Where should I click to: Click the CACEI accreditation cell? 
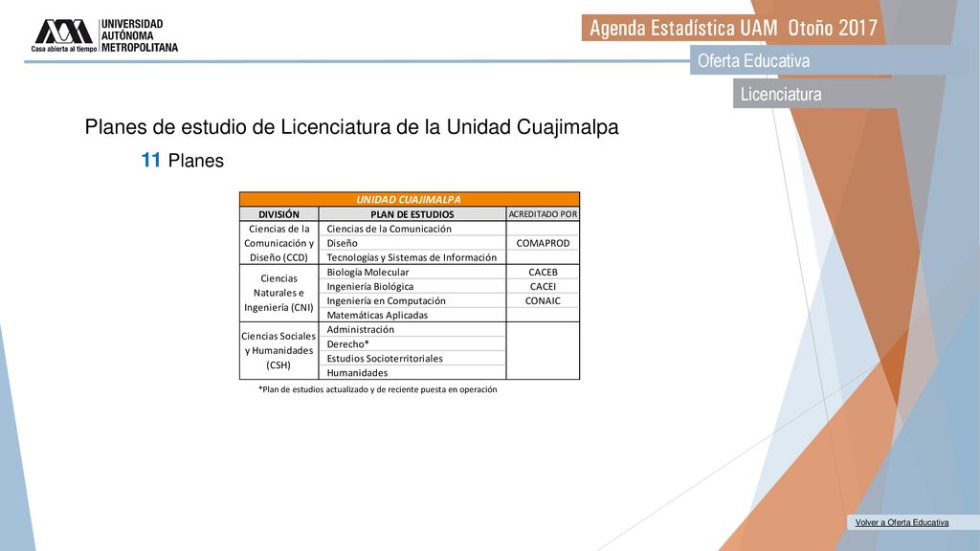click(543, 286)
